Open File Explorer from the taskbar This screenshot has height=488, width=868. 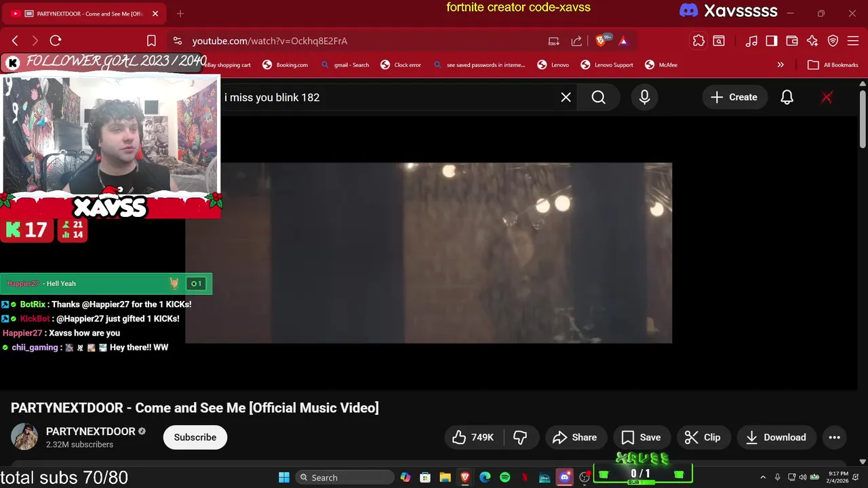click(445, 477)
